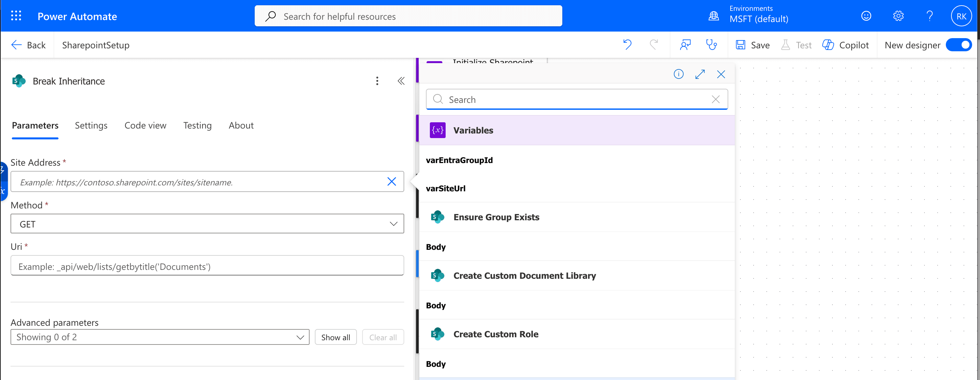Click the SharePoint icon beside Break Inheritance
The width and height of the screenshot is (980, 380).
(19, 81)
